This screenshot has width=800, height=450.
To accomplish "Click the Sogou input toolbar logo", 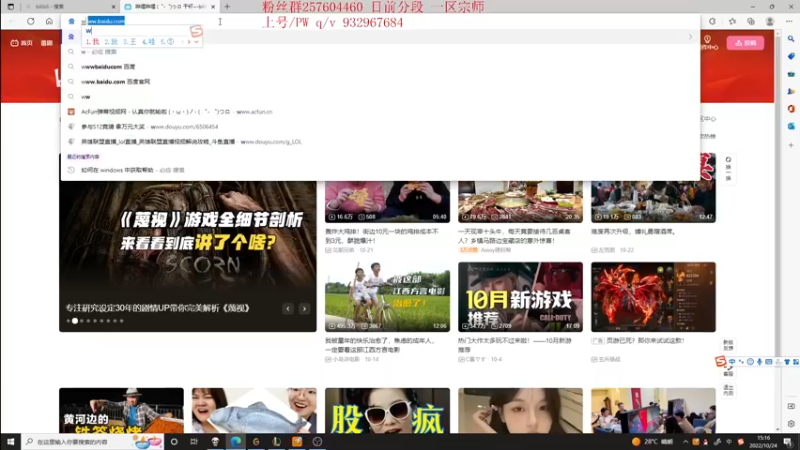I will coord(720,361).
